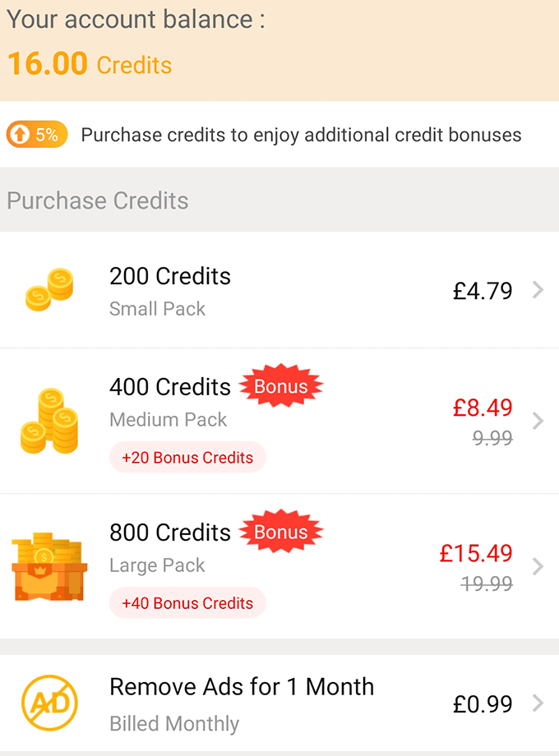559x756 pixels.
Task: Click the discounted £8.49 price
Action: [x=483, y=408]
